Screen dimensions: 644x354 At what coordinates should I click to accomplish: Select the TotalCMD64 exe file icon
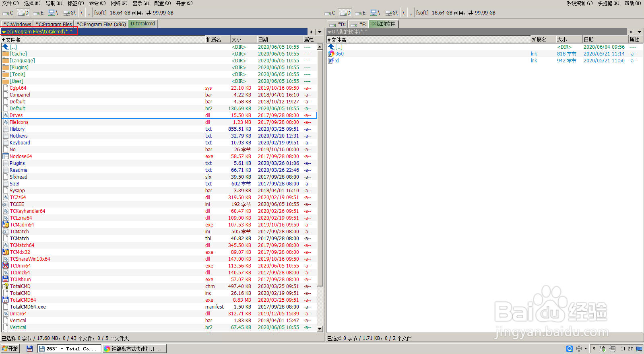tap(6, 300)
